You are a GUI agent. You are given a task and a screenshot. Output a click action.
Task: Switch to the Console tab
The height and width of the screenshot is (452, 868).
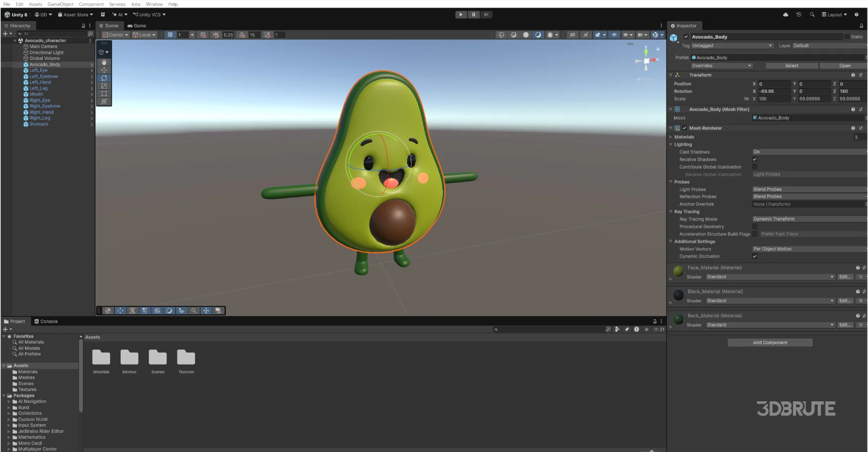[x=46, y=321]
